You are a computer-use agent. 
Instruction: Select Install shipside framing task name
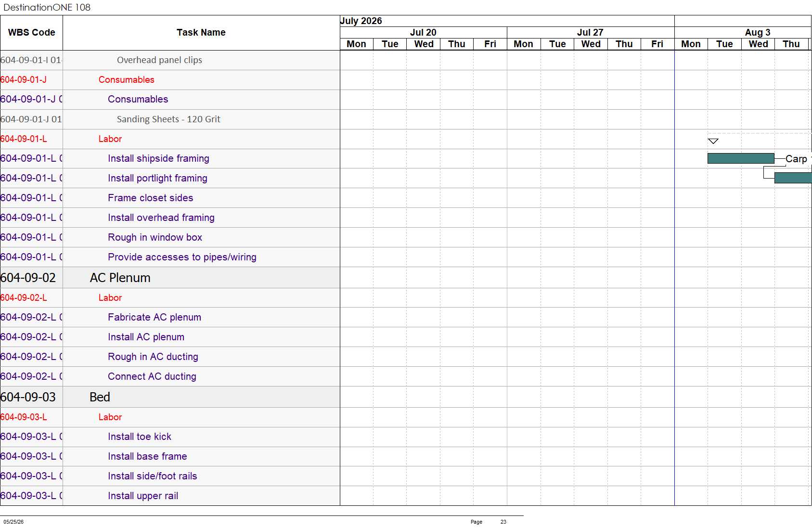coord(158,158)
